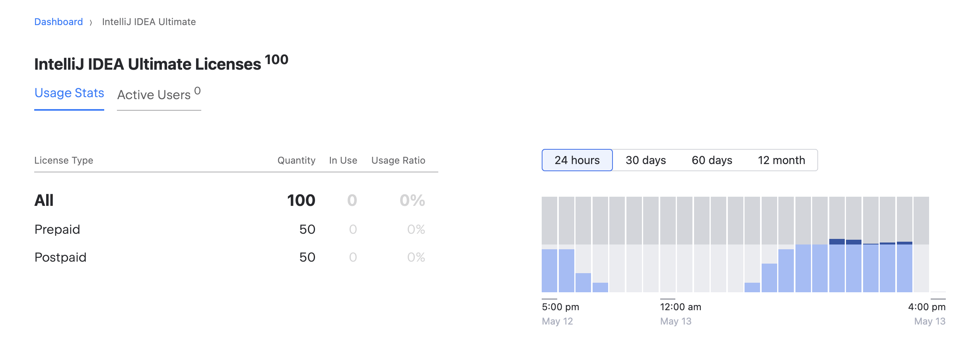Click the In Use column header
Screen dimensions: 980x352
tap(342, 160)
